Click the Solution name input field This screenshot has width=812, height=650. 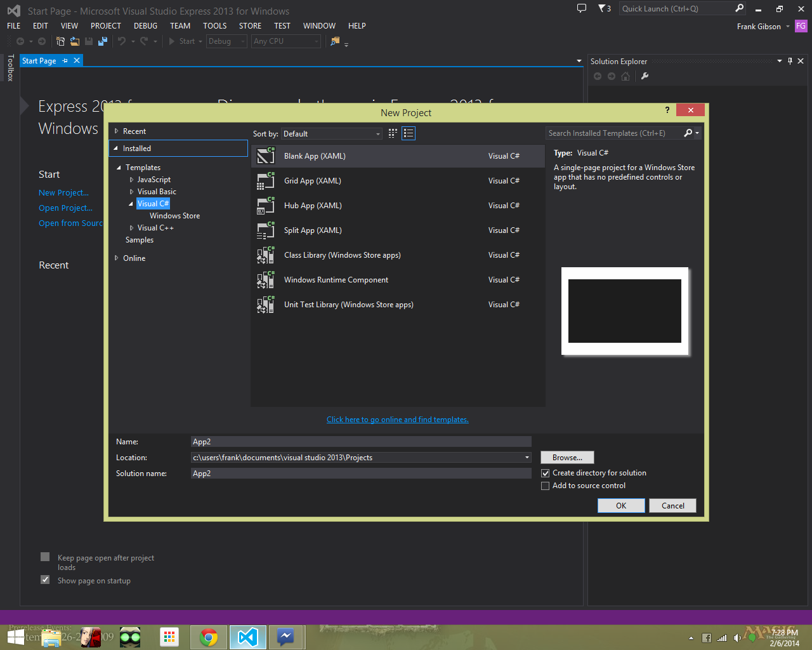coord(361,474)
